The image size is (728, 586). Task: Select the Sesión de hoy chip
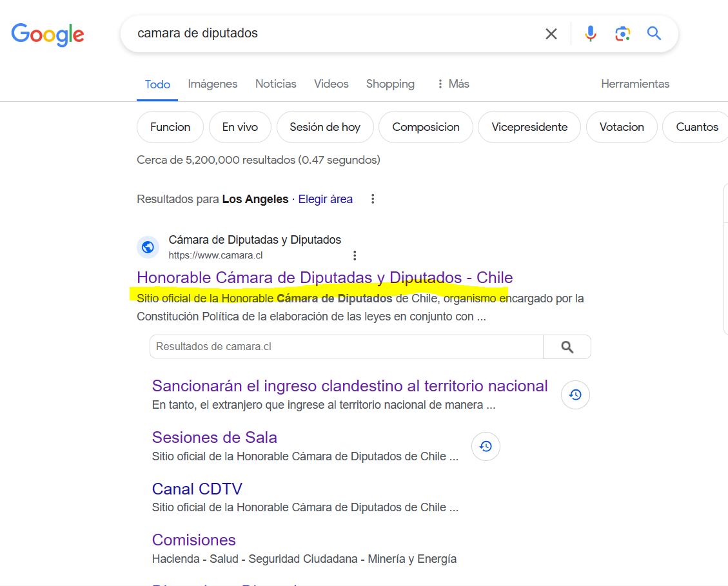[325, 127]
